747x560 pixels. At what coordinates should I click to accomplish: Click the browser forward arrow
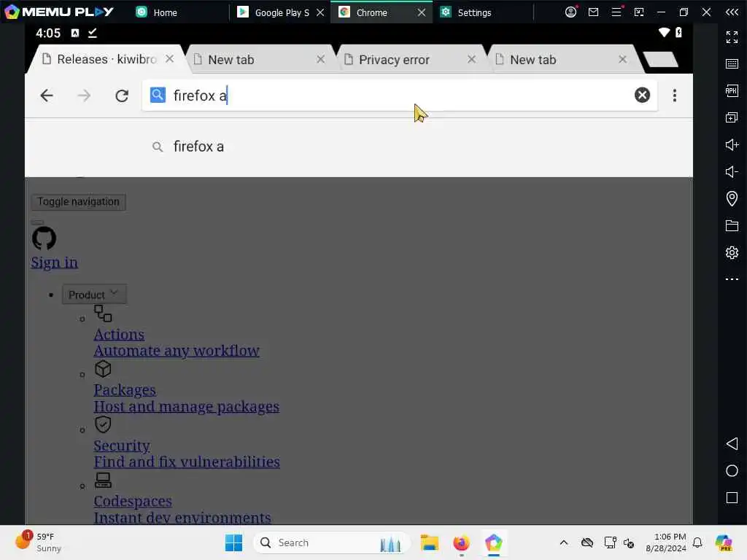click(84, 96)
